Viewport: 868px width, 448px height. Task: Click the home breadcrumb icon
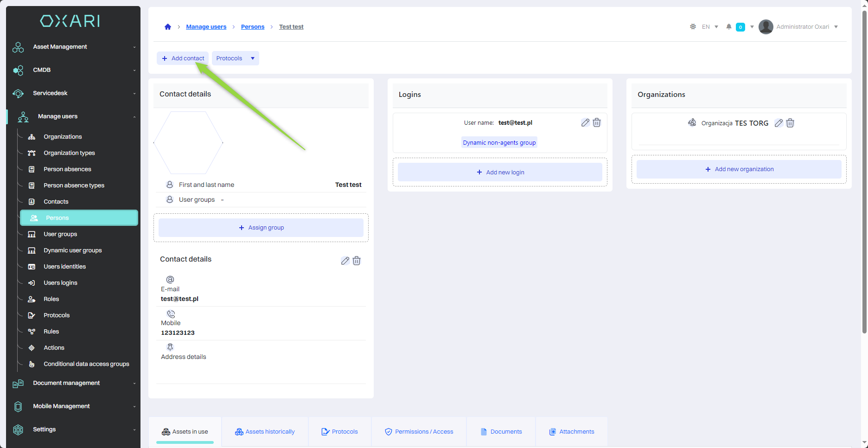(168, 27)
